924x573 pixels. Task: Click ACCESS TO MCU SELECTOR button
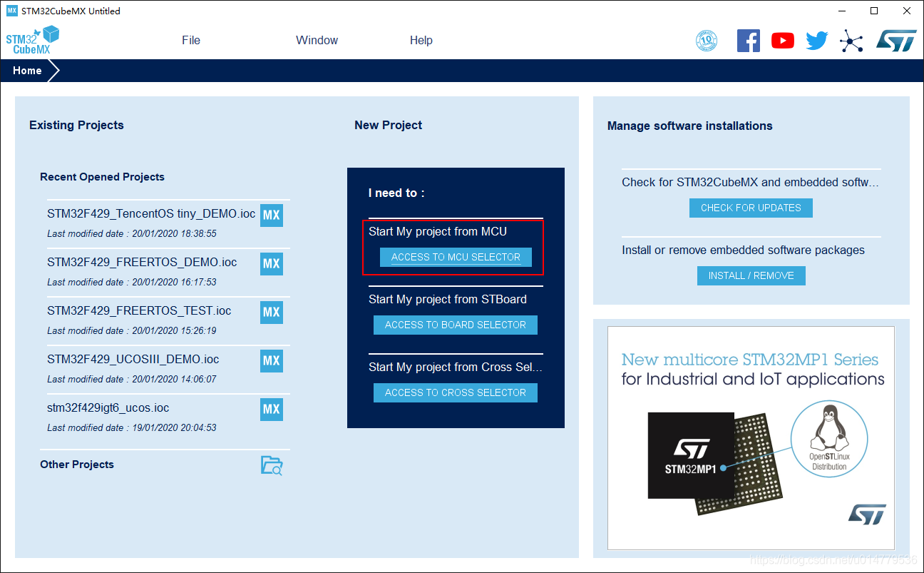[456, 257]
